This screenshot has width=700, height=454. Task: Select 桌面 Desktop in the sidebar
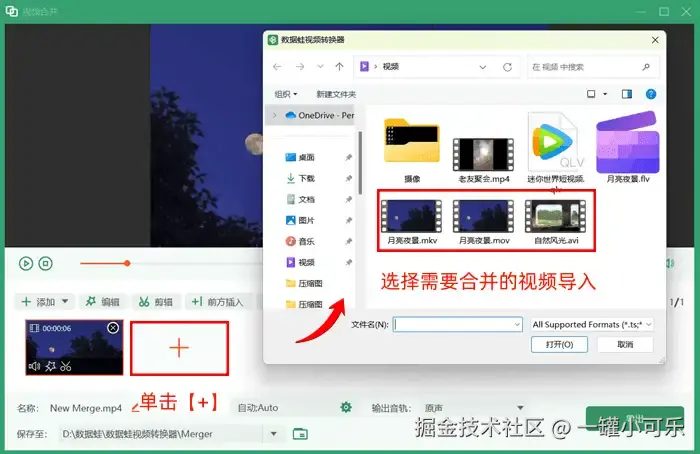(300, 157)
